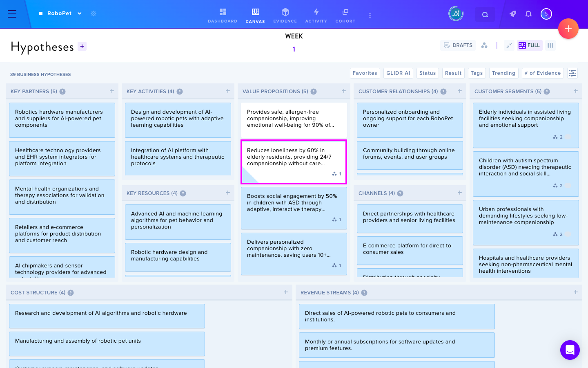This screenshot has width=588, height=368.
Task: Open the rocket launch icon
Action: click(513, 14)
